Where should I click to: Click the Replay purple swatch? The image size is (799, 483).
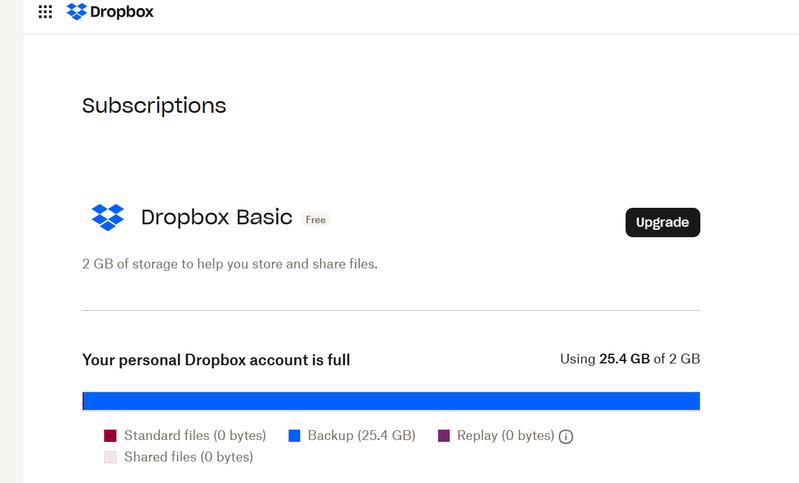tap(444, 436)
